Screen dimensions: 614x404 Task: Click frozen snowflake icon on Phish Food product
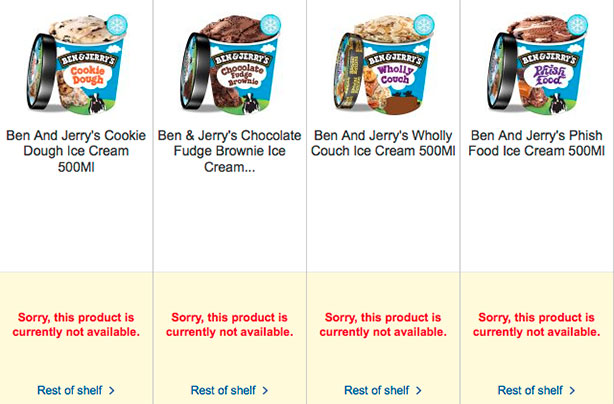[x=578, y=26]
